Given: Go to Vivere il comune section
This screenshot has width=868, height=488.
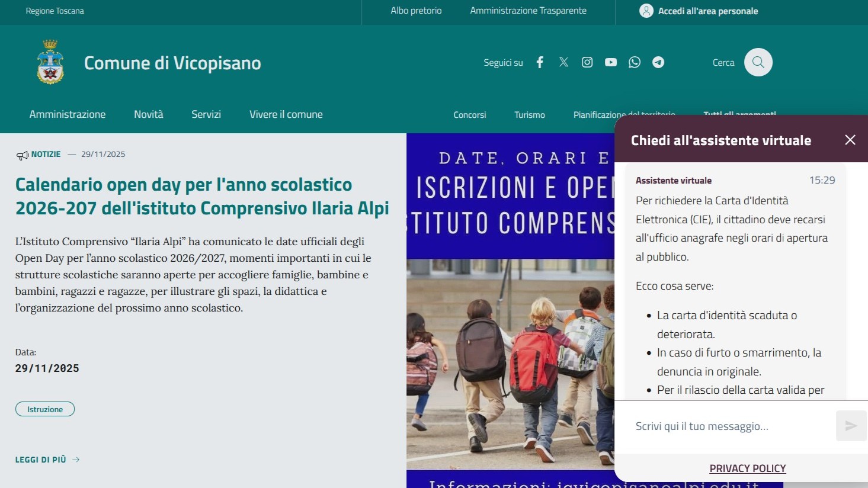Looking at the screenshot, I should coord(286,114).
